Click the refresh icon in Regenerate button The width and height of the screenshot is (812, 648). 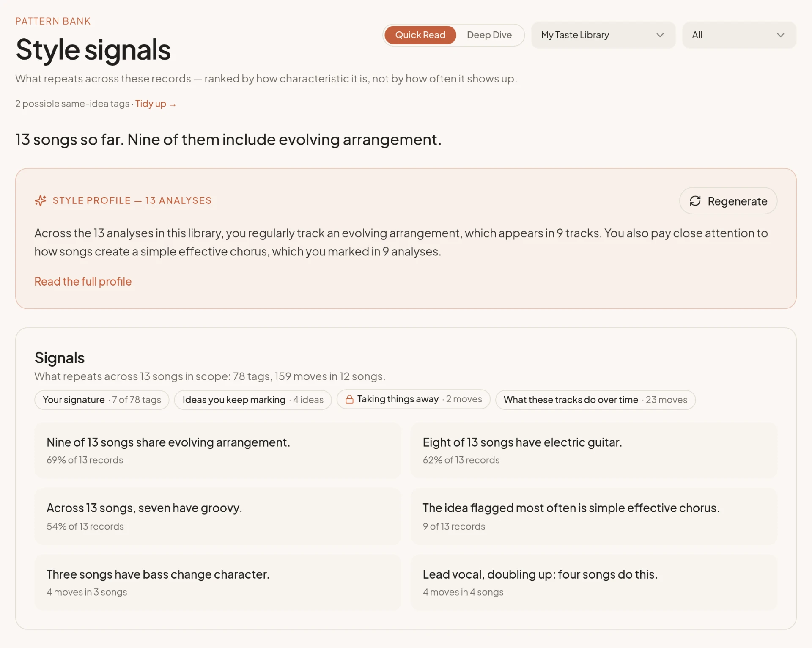click(695, 201)
